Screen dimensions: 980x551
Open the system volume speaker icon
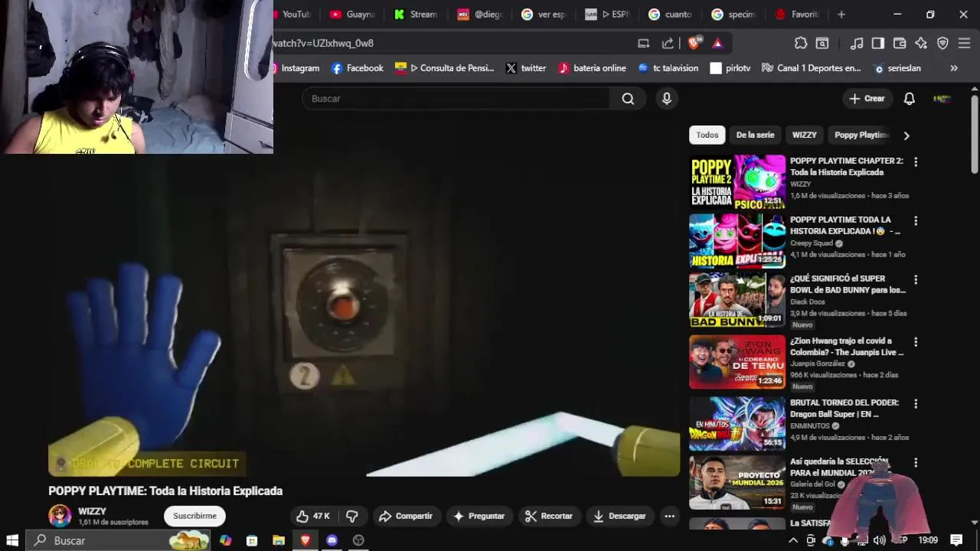[878, 540]
